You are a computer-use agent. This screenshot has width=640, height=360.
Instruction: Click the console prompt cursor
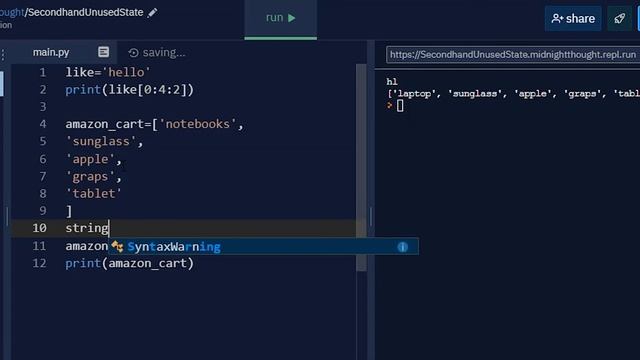pyautogui.click(x=400, y=106)
